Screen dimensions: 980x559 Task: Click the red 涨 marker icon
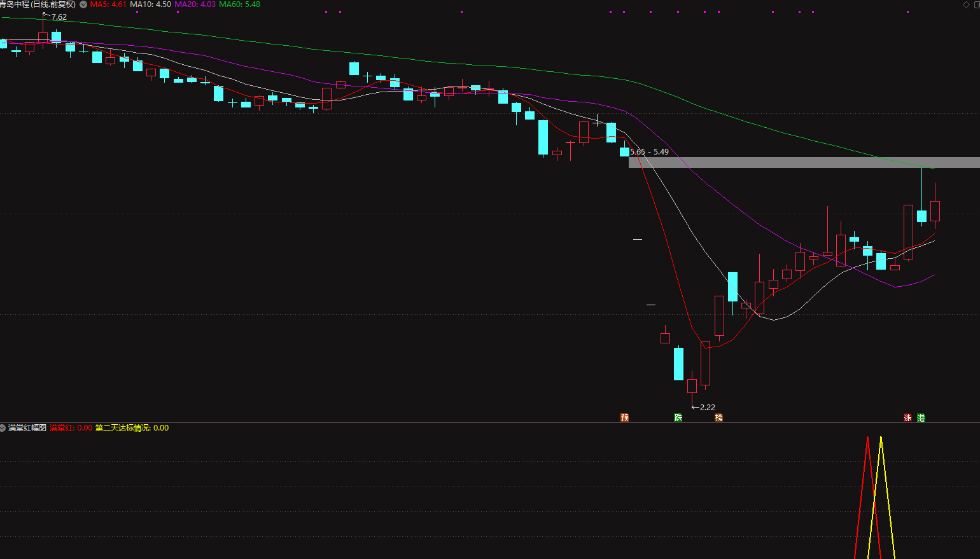[907, 418]
